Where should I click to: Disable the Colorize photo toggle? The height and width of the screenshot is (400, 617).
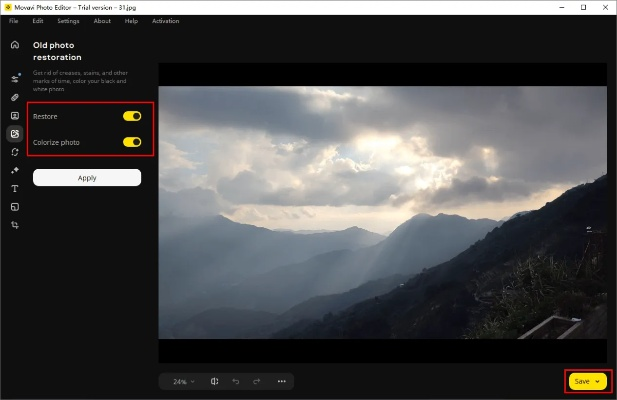tap(132, 142)
